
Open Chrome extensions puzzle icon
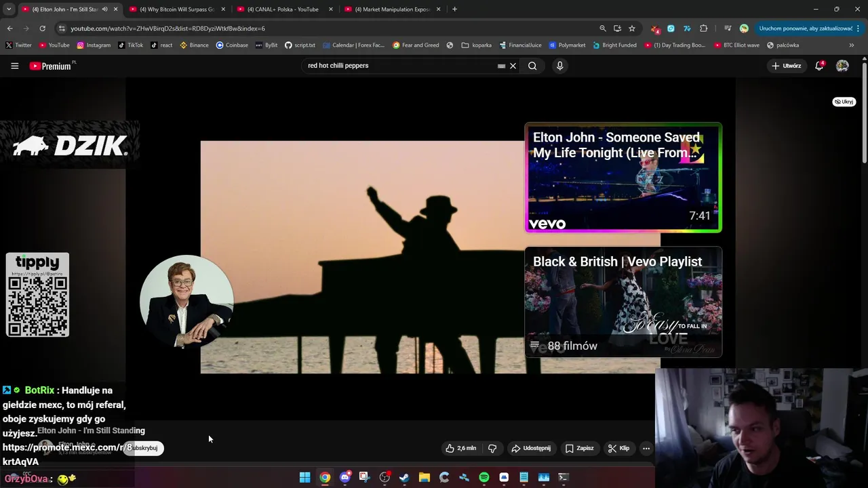coord(703,28)
